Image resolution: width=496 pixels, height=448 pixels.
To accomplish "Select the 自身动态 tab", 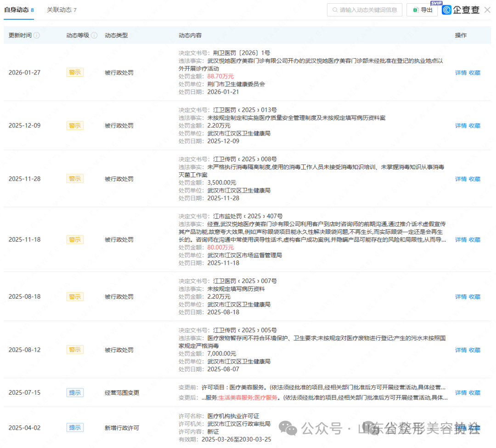I will click(x=19, y=10).
